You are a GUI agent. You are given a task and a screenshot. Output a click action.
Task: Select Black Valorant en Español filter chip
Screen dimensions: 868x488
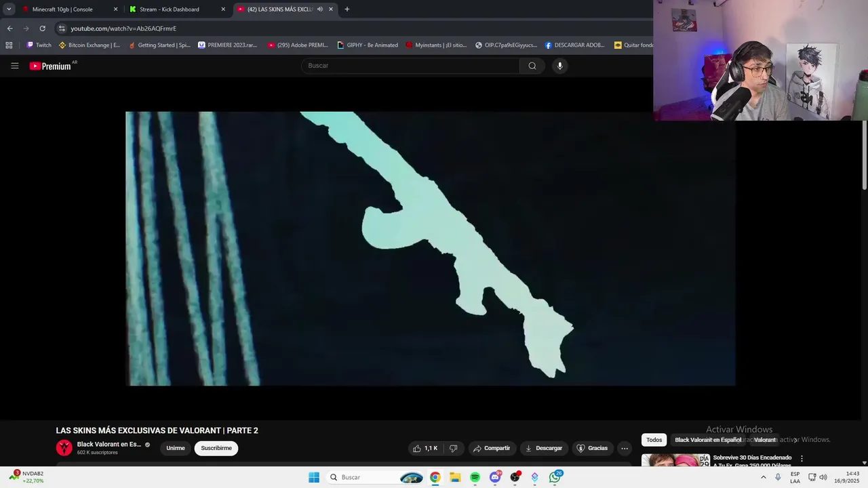tap(708, 440)
